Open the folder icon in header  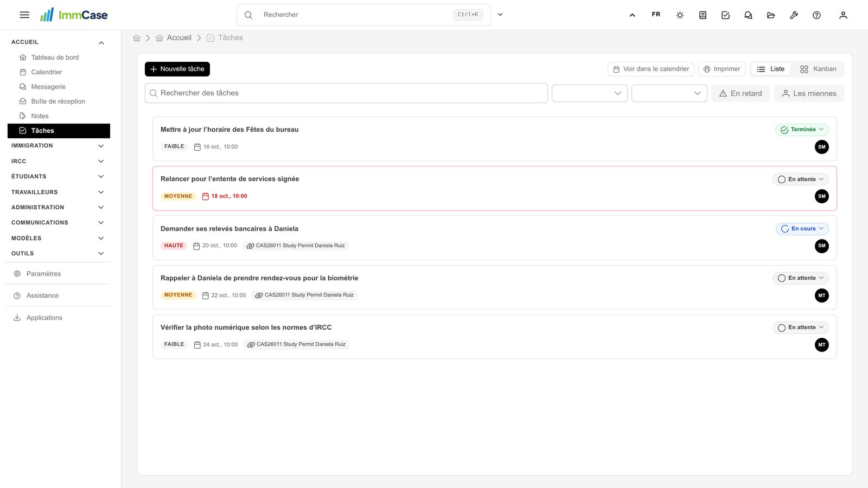click(771, 15)
